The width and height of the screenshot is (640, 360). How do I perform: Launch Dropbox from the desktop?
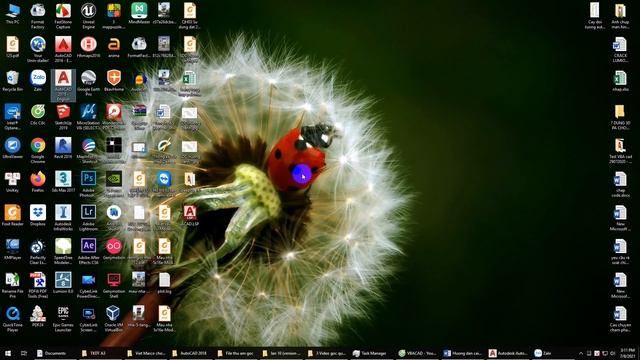coord(38,216)
